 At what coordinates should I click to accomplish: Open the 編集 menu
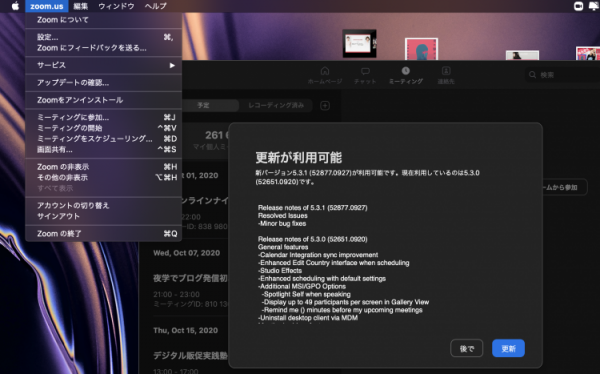coord(80,6)
